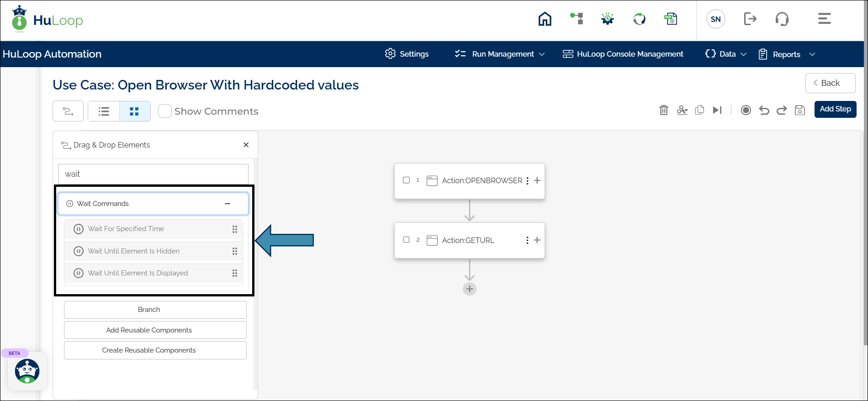The image size is (868, 401).
Task: Check the box for step 1 OPENBROWSER
Action: click(x=406, y=180)
